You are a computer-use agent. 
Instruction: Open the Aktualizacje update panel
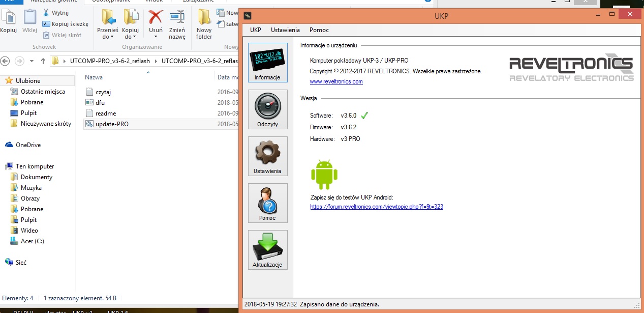coord(267,250)
